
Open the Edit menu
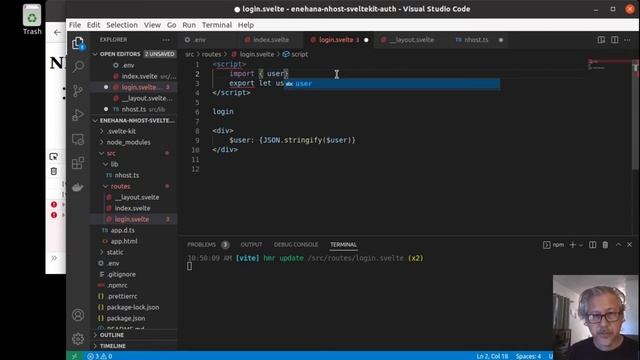click(x=93, y=25)
